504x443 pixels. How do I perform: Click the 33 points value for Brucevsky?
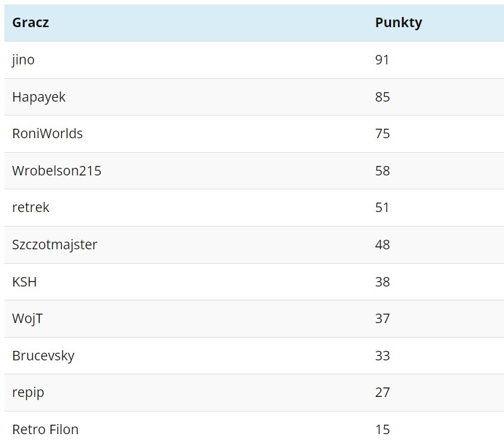click(x=382, y=356)
